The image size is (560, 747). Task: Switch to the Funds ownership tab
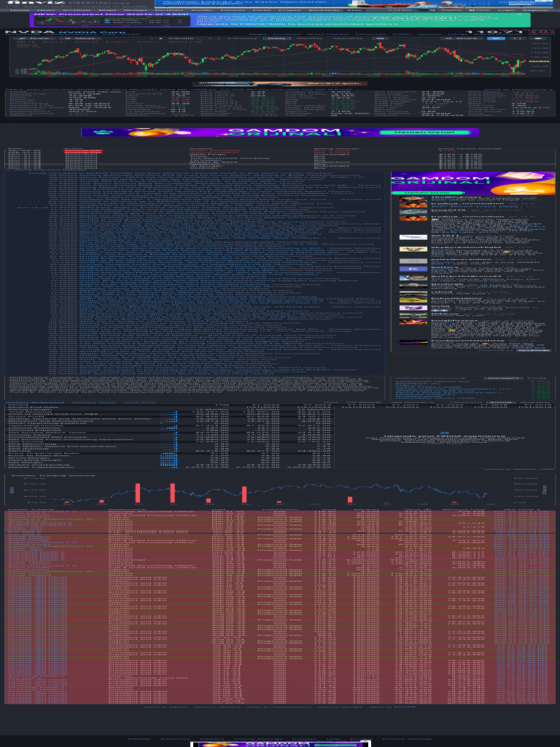[x=537, y=379]
